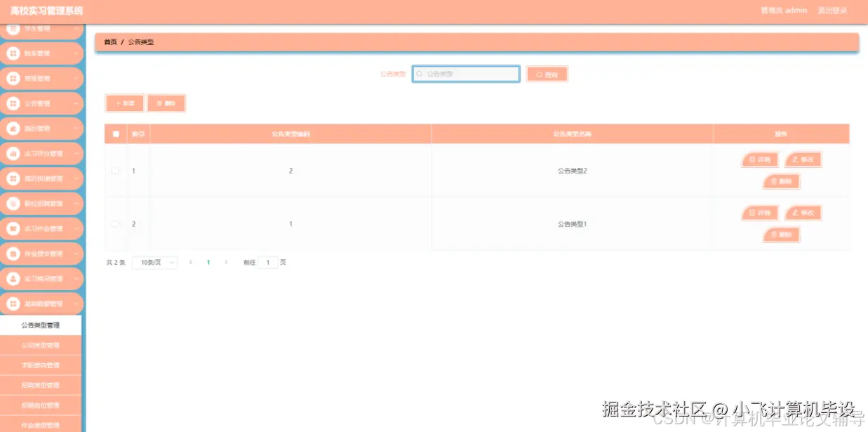The height and width of the screenshot is (432, 868).
Task: Click the 公告类型1 name cell
Action: point(572,224)
